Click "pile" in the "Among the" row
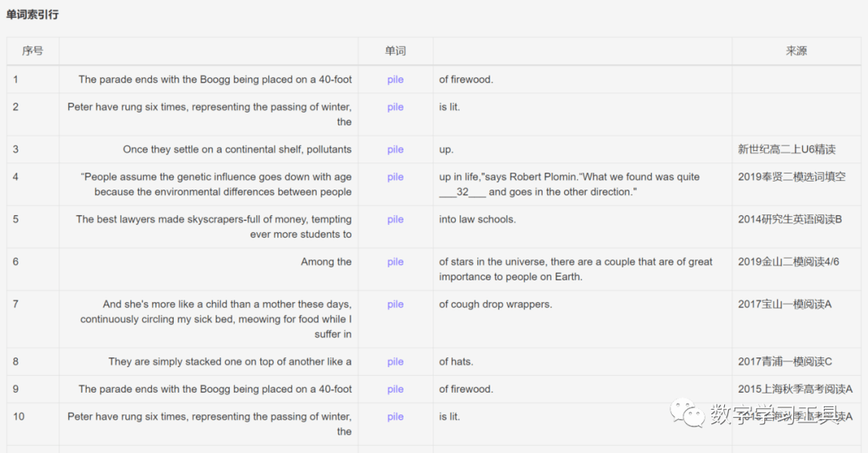Viewport: 868px width, 453px height. coord(395,262)
